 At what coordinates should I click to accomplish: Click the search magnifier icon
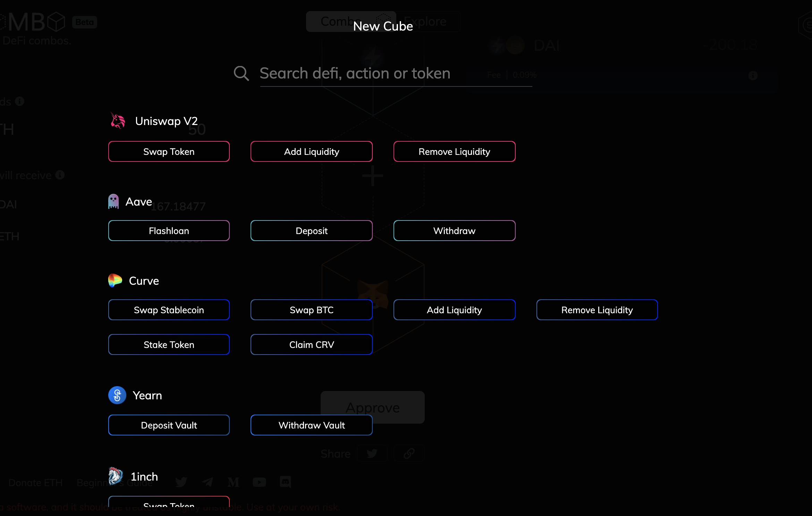pyautogui.click(x=241, y=73)
